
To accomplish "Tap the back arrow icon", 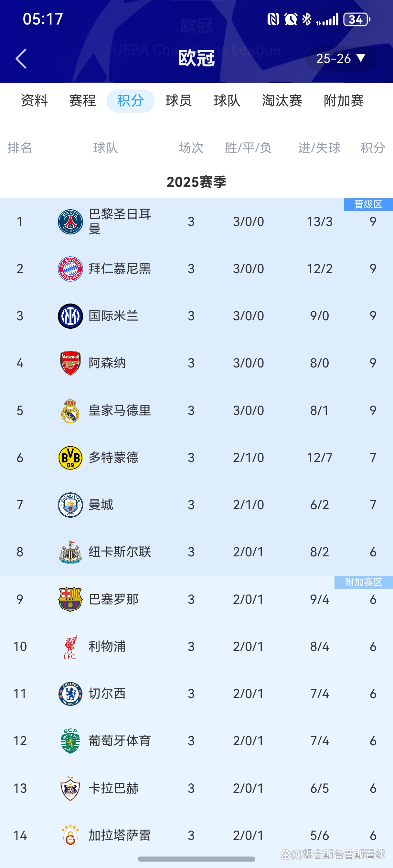I will coord(21,59).
